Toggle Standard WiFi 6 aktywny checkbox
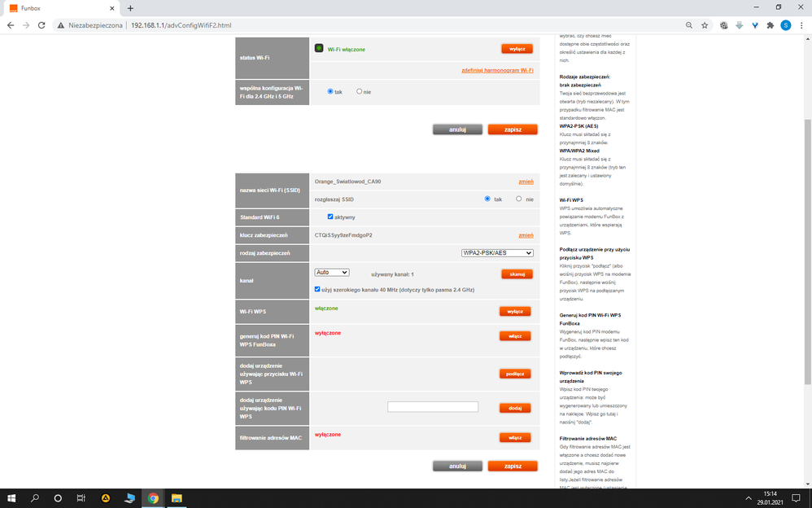 (330, 217)
